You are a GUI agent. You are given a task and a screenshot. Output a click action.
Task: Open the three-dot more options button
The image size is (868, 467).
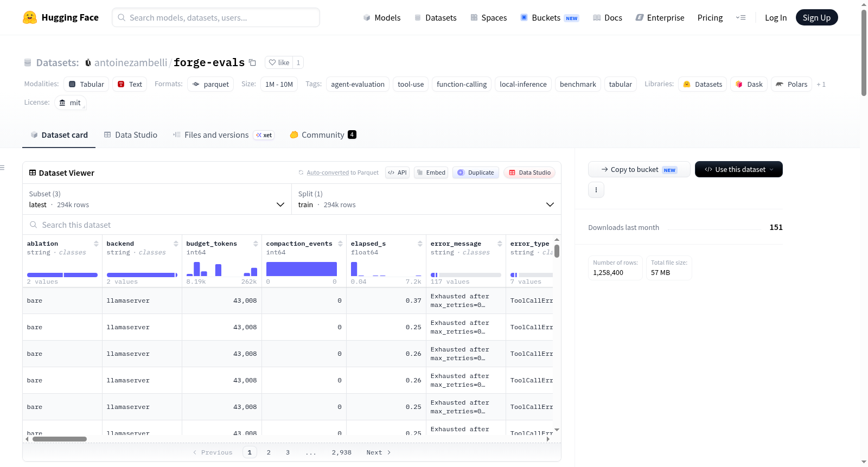click(596, 190)
